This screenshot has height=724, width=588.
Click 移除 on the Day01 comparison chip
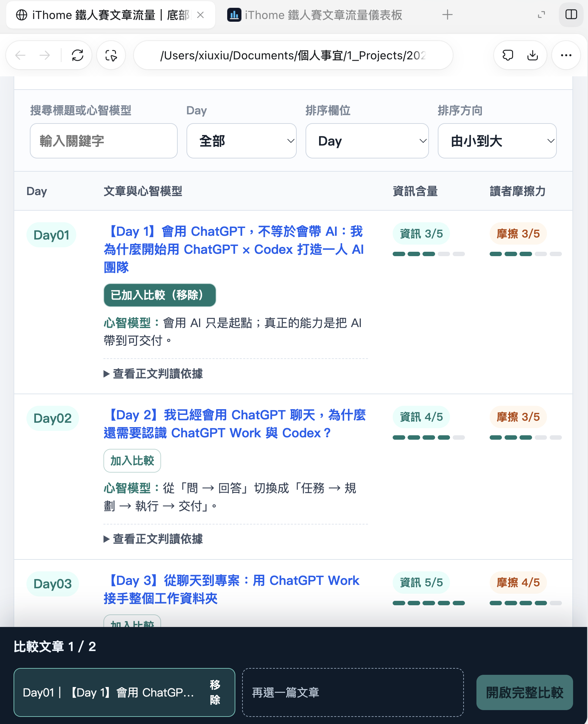tap(215, 692)
